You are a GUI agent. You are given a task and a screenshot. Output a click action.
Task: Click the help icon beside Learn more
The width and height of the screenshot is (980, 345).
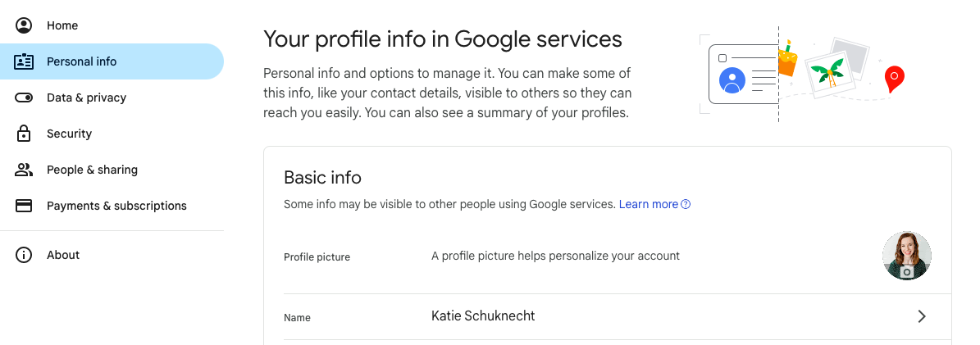[686, 204]
